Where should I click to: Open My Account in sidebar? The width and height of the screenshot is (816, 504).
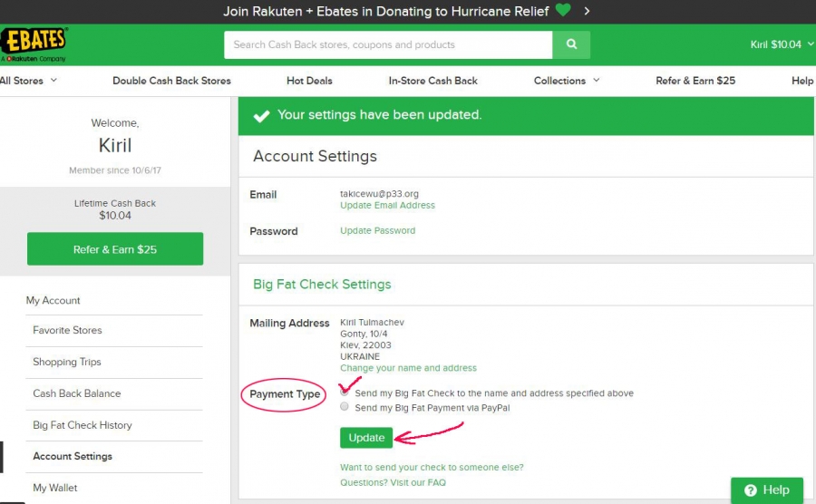(x=53, y=301)
